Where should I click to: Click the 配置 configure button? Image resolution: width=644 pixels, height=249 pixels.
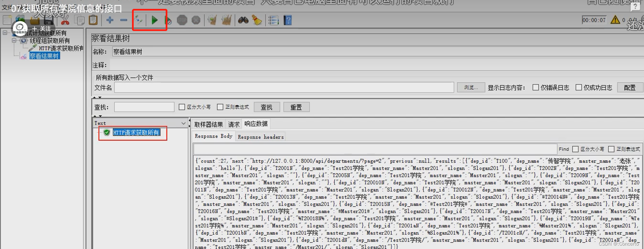tap(630, 88)
